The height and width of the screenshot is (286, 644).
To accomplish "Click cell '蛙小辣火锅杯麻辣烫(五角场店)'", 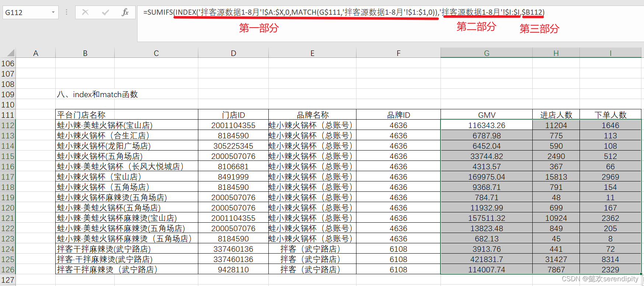I will pos(127,197).
